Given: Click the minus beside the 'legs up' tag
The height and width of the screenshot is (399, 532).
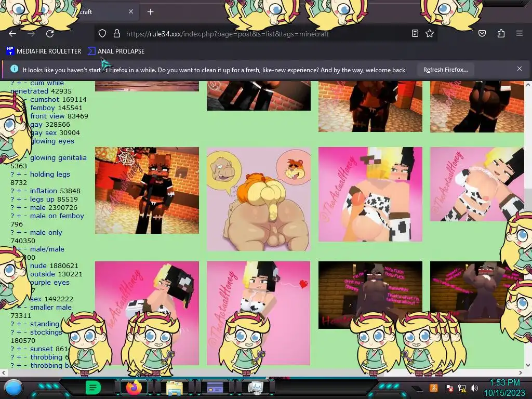Looking at the screenshot, I should pyautogui.click(x=25, y=199).
